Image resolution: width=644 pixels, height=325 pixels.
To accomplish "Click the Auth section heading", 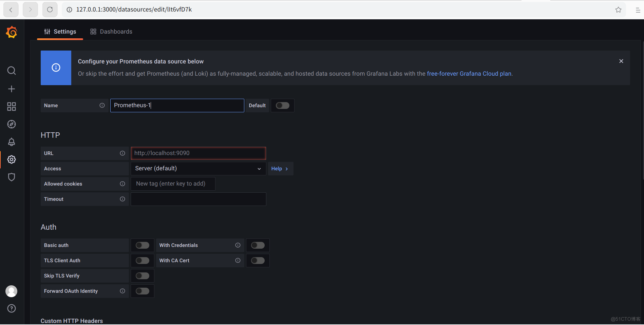I will click(x=49, y=227).
